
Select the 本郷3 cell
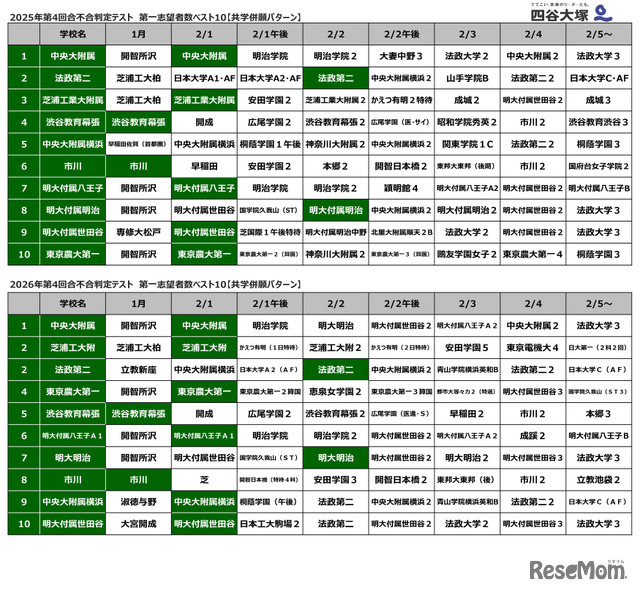pos(599,414)
